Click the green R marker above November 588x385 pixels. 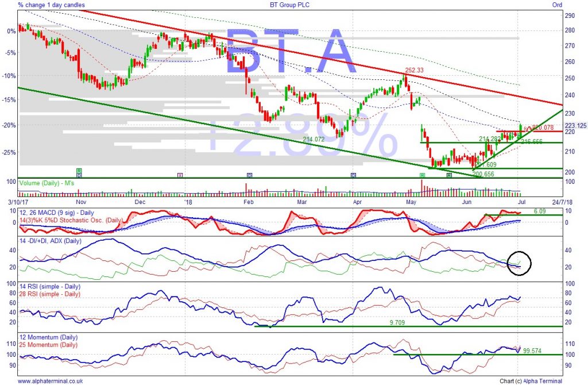79,171
